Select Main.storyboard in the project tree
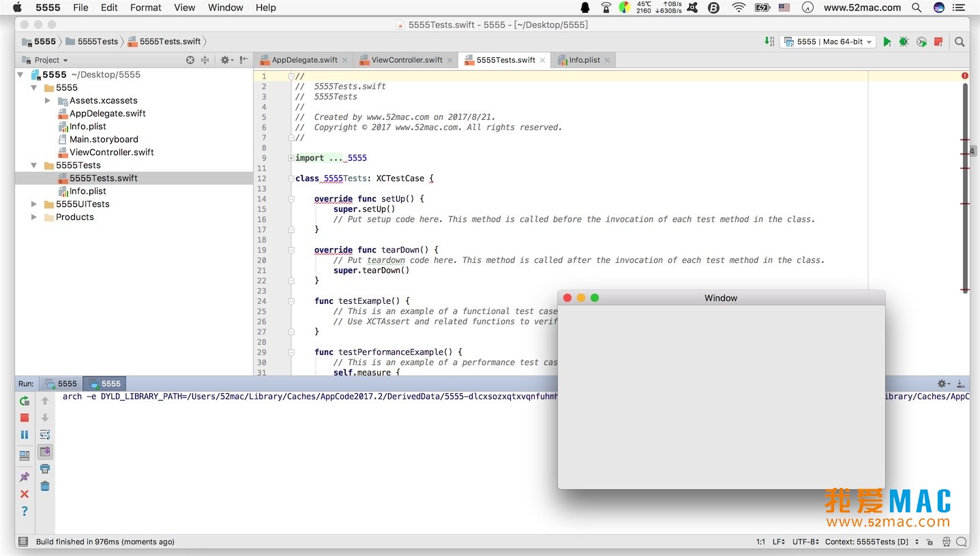Image resolution: width=980 pixels, height=556 pixels. tap(104, 140)
